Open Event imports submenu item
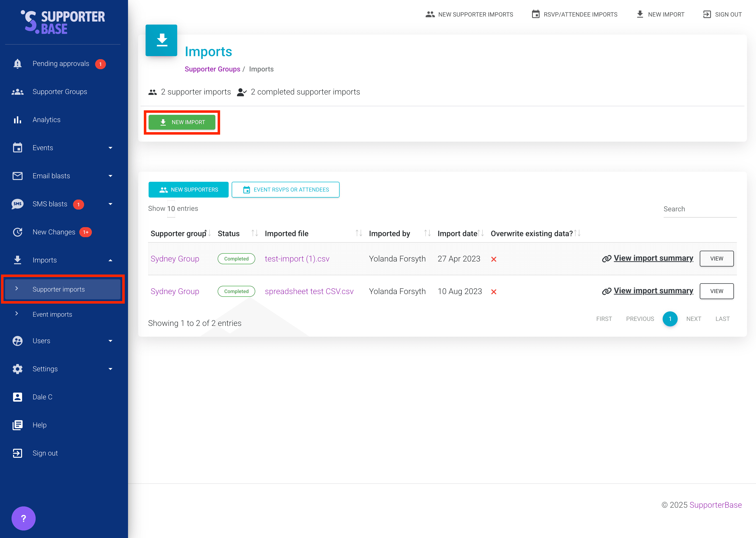Viewport: 756px width, 538px height. 52,314
